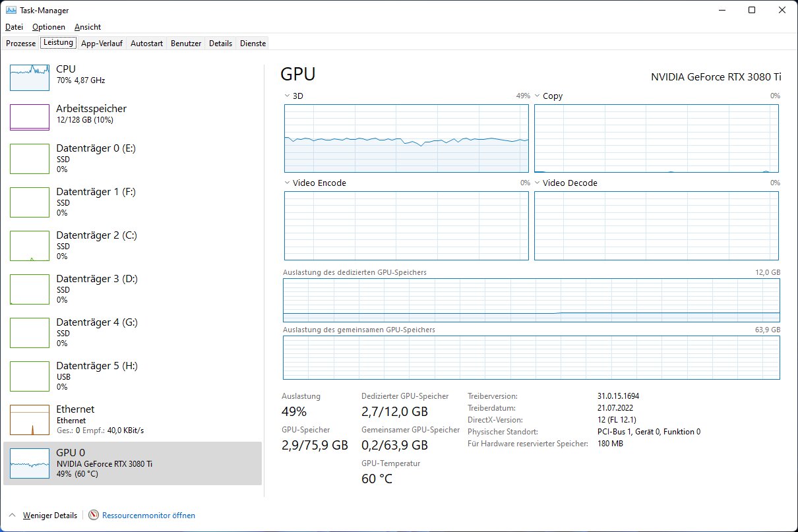
Task: Select Datenträger 4 (G:) in sidebar
Action: (133, 332)
